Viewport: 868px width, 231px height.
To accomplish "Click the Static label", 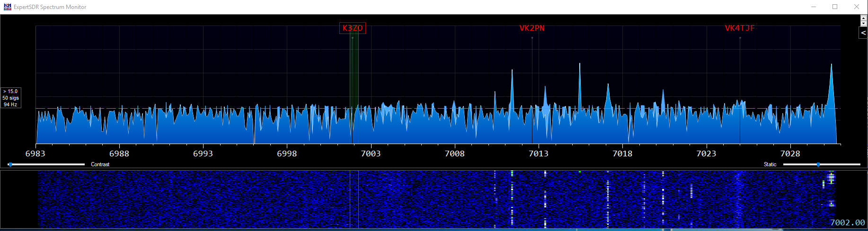I will [770, 164].
